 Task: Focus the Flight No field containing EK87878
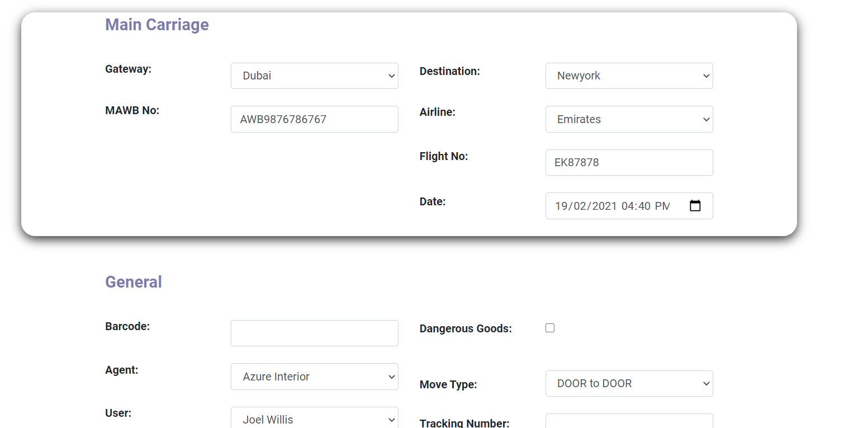pos(629,163)
